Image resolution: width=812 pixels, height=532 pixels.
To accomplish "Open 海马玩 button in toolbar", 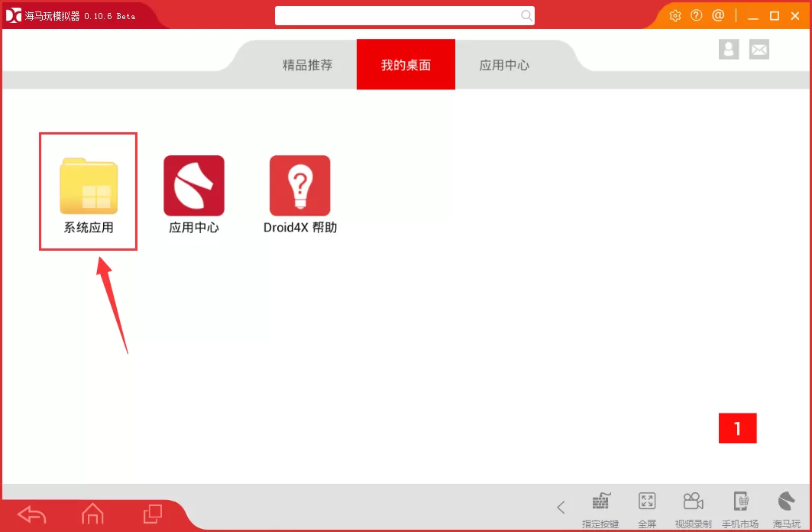I will (787, 511).
